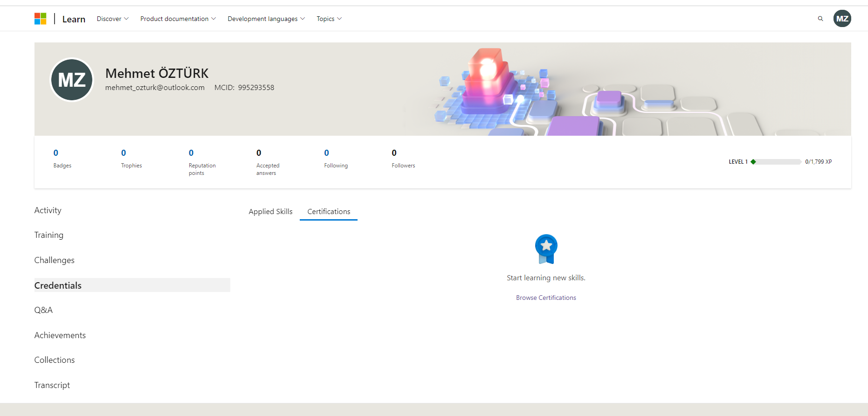
Task: Open Training in the sidebar
Action: pos(49,235)
